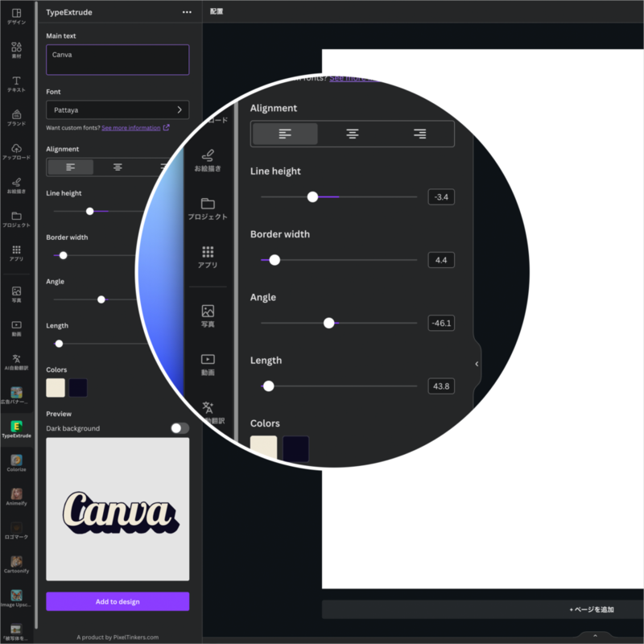Click アプリ grid icon in the magnified view
Screen dimensions: 644x644
coord(208,251)
